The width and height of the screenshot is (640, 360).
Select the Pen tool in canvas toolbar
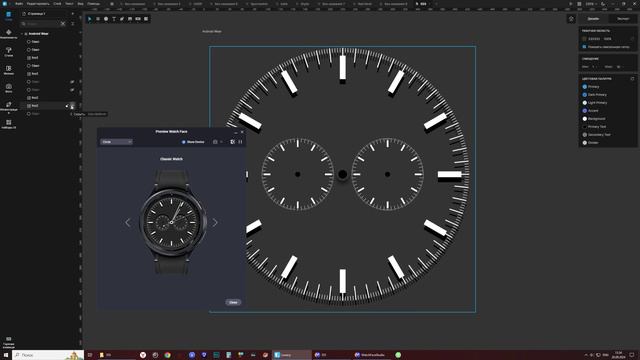pyautogui.click(x=122, y=19)
